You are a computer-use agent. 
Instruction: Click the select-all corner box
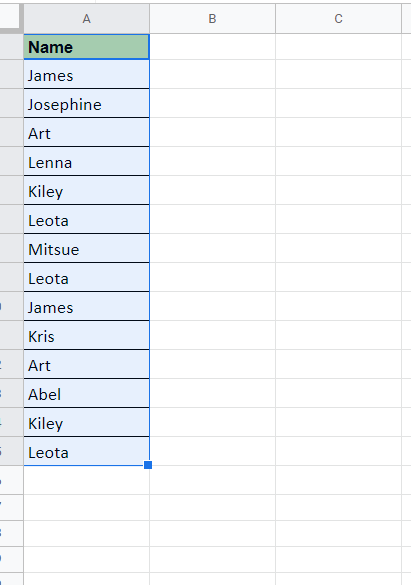[x=9, y=16]
